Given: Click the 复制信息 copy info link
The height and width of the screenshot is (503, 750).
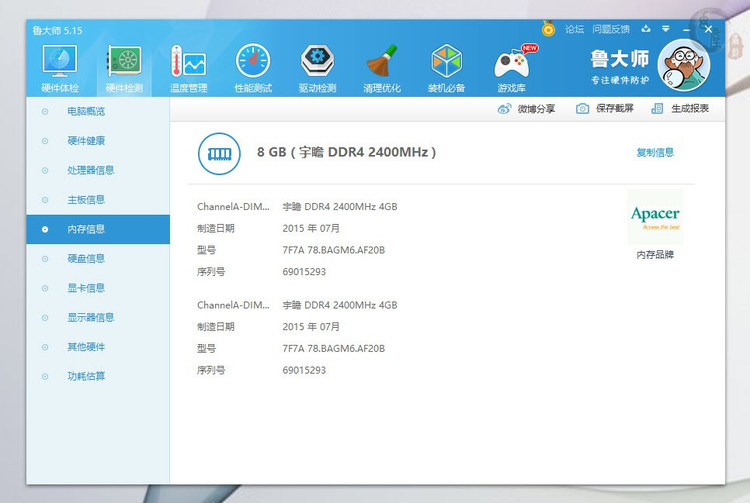Looking at the screenshot, I should [655, 153].
